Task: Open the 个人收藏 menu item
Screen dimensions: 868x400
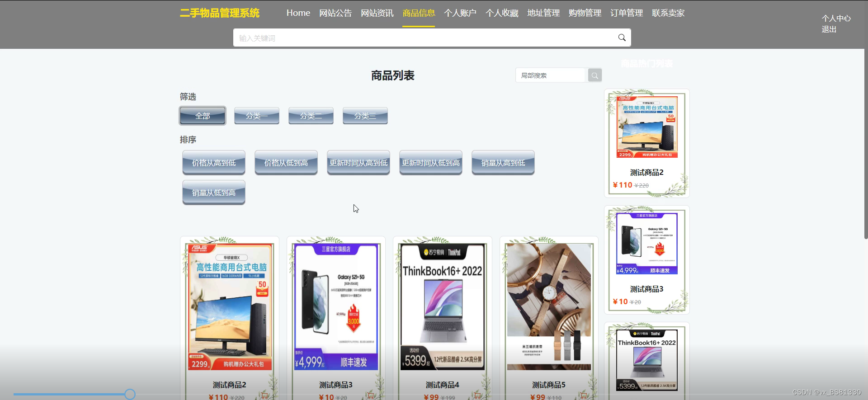Action: 502,13
